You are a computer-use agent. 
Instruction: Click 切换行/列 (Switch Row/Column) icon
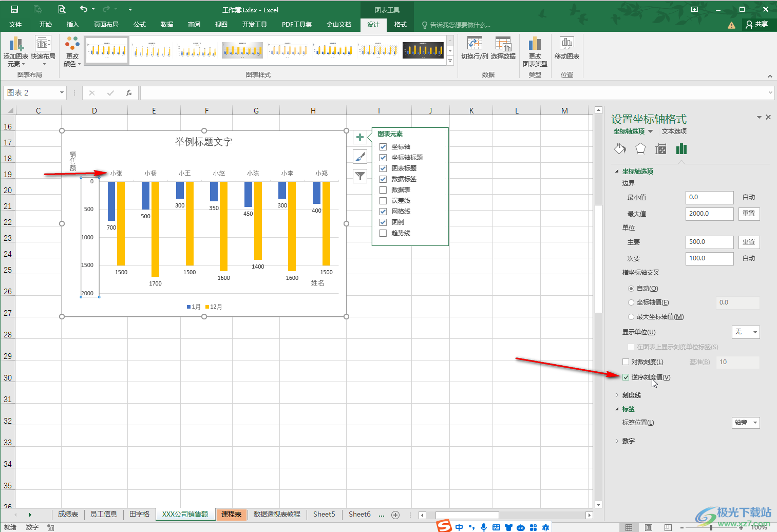click(x=475, y=48)
